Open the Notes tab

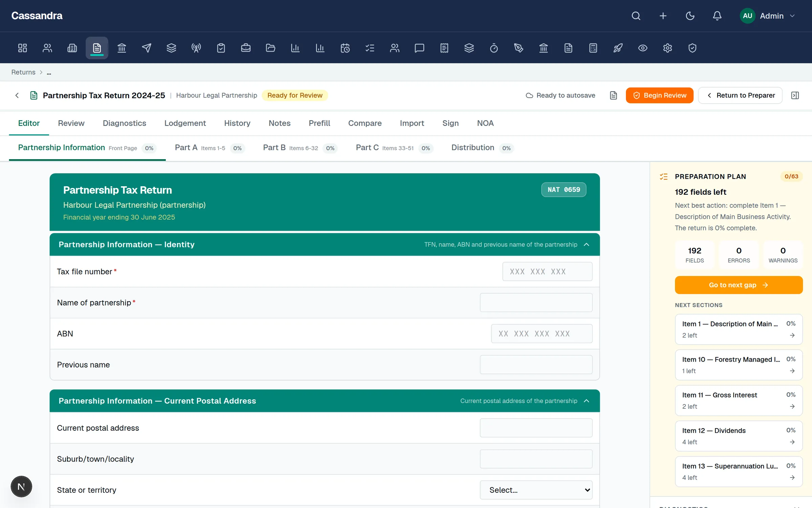(279, 123)
